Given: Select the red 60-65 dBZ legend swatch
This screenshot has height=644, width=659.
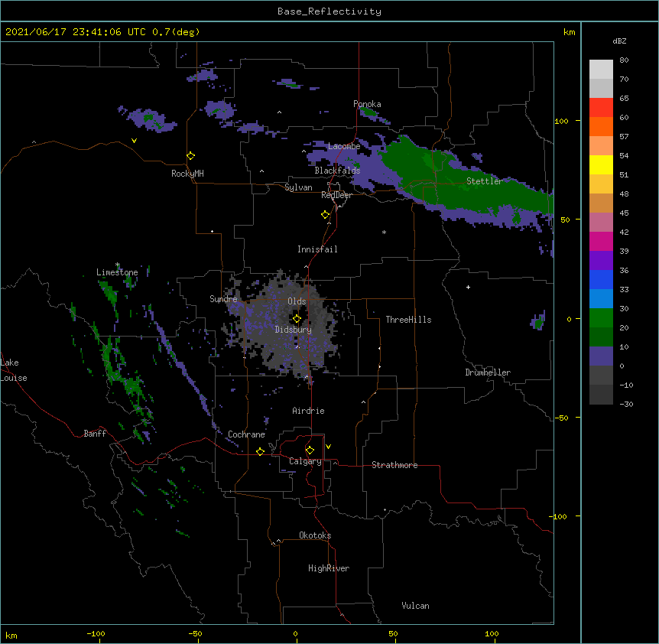Looking at the screenshot, I should [601, 107].
